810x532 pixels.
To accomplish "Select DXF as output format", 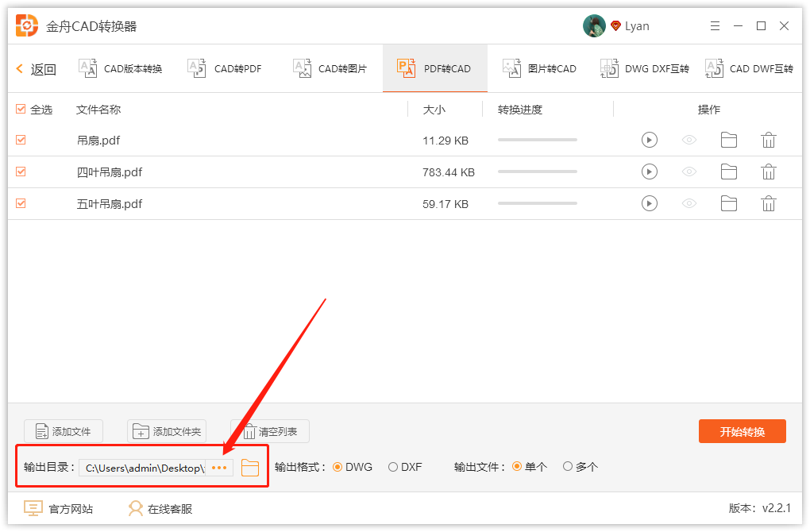I will point(391,467).
